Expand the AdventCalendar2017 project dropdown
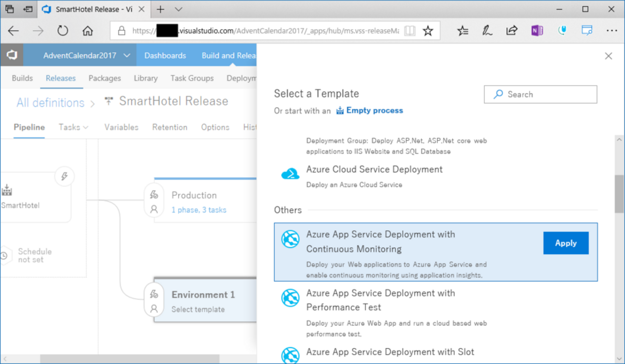 tap(127, 56)
